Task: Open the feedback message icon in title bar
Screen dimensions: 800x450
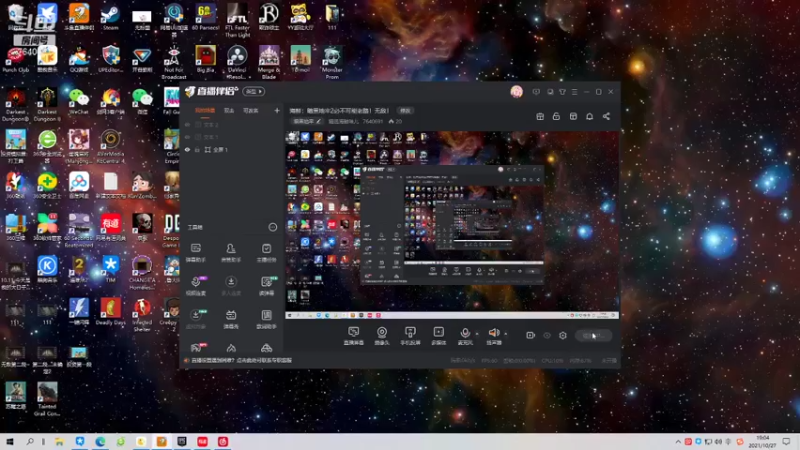Action: click(x=536, y=92)
